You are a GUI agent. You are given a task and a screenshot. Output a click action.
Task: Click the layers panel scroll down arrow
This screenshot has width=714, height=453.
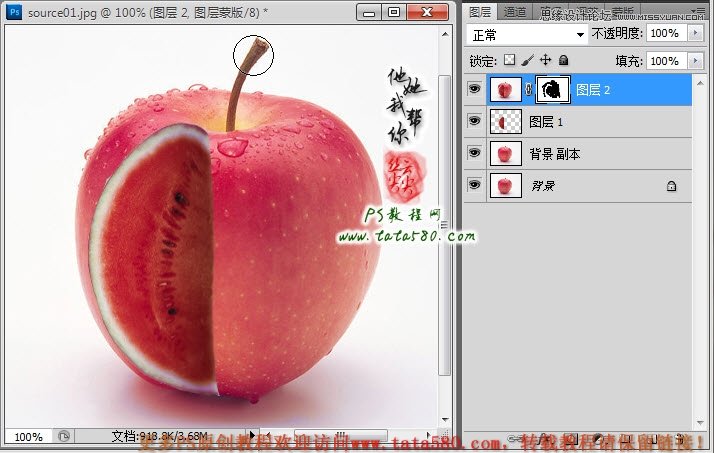point(700,423)
